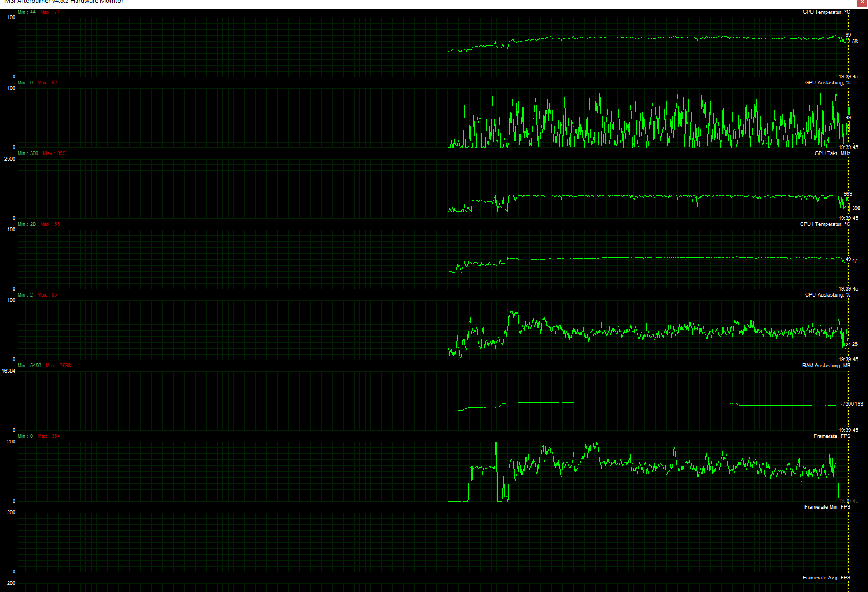Click the '69' reading on GPU Temperatur graph
This screenshot has width=868, height=592.
(x=848, y=35)
